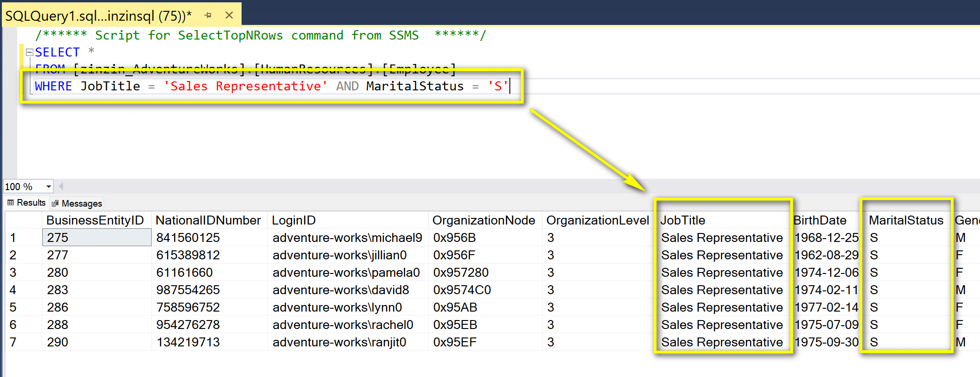Screen dimensions: 980x377
Task: Click NationalIDNumber 954276278 cell
Action: [210, 325]
